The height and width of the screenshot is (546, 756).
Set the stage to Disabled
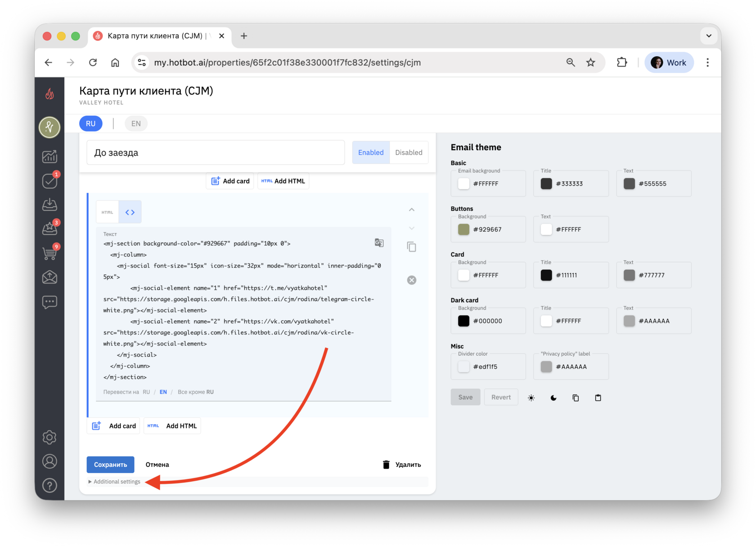coord(409,152)
